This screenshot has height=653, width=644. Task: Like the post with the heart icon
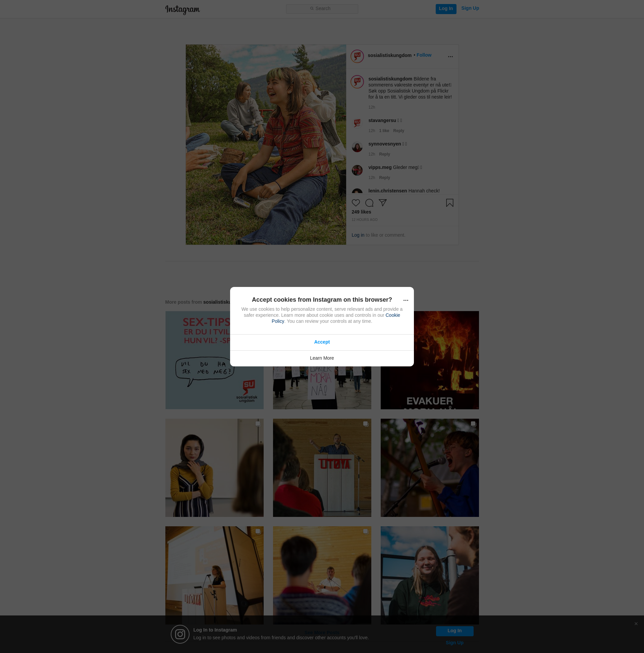(356, 203)
